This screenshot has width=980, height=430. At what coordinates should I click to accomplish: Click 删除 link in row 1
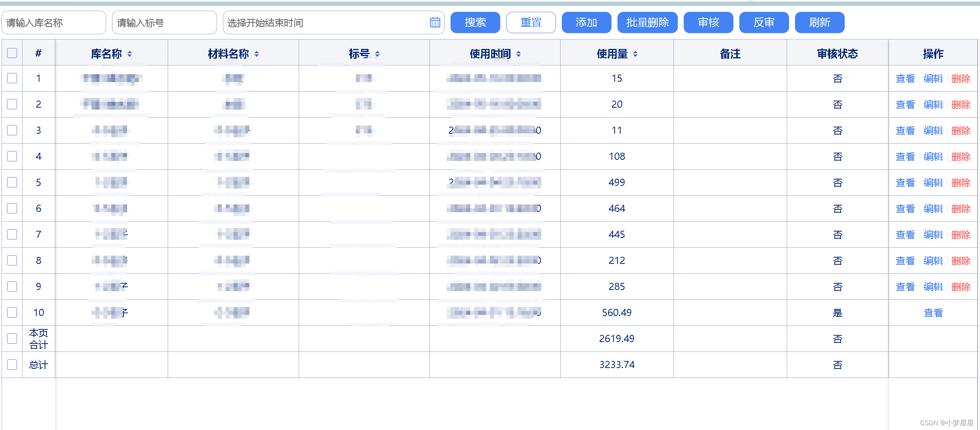click(x=961, y=79)
